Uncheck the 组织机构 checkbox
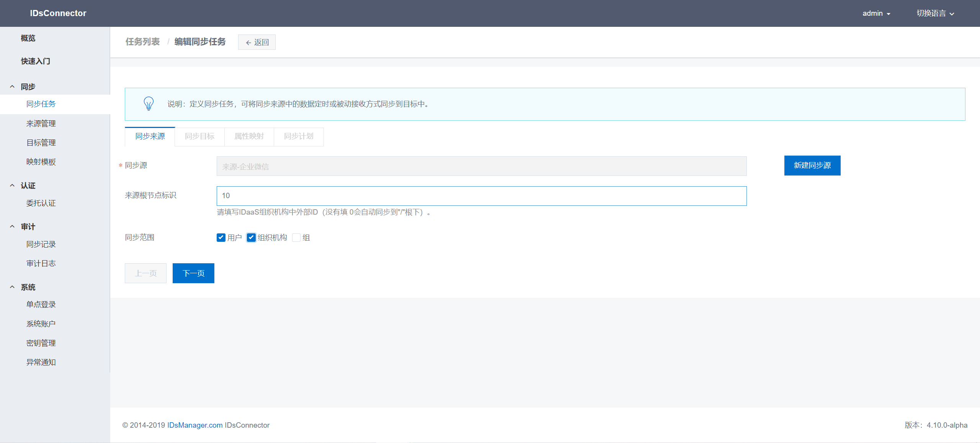 (x=251, y=238)
